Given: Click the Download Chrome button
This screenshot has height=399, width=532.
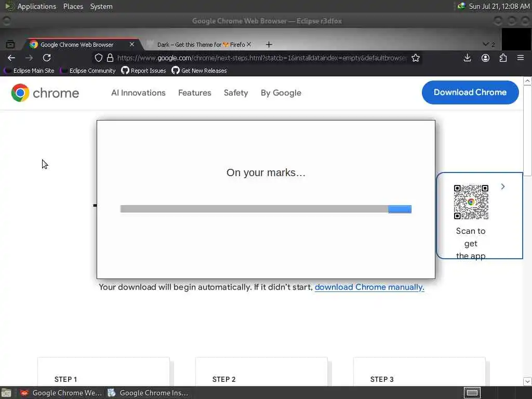Looking at the screenshot, I should [x=470, y=92].
